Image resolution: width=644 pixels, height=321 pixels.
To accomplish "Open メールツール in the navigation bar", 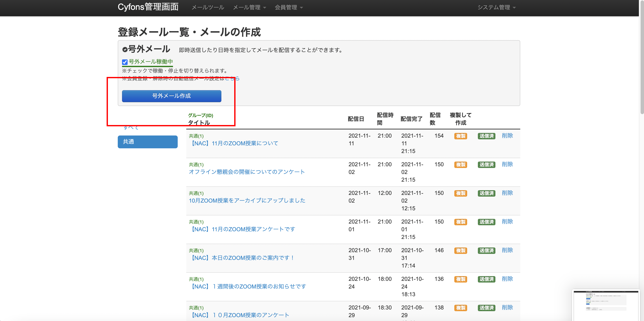I will [208, 7].
